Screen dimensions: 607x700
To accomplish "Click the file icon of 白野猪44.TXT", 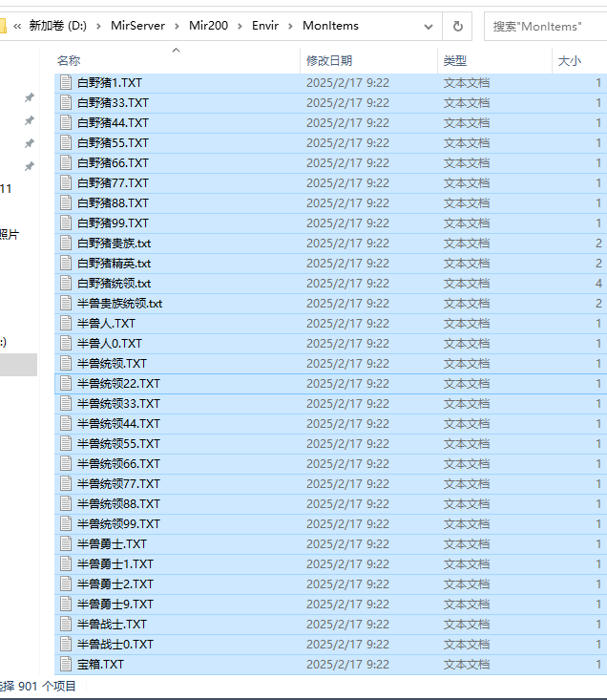I will (x=66, y=123).
